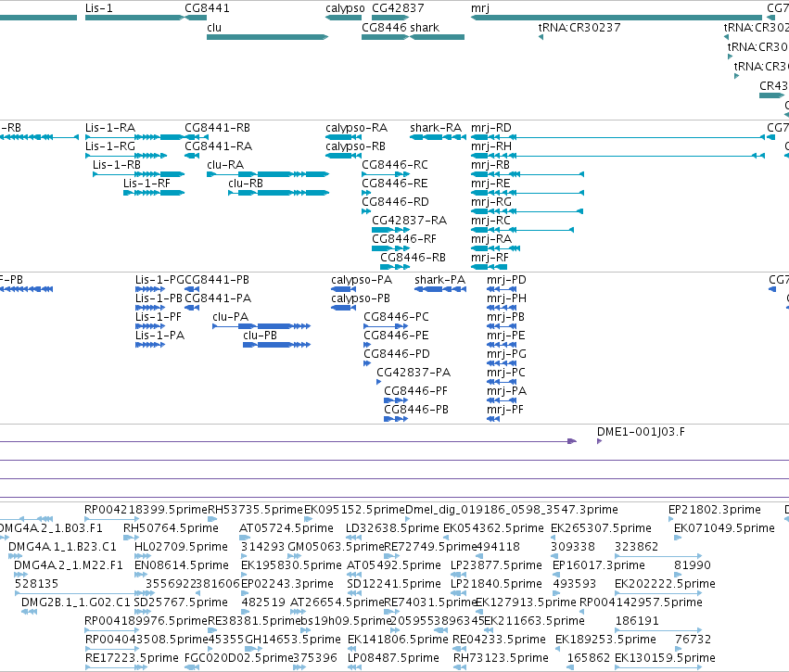This screenshot has height=672, width=789.
Task: Click the mrj-RG transcript label
Action: tap(491, 202)
